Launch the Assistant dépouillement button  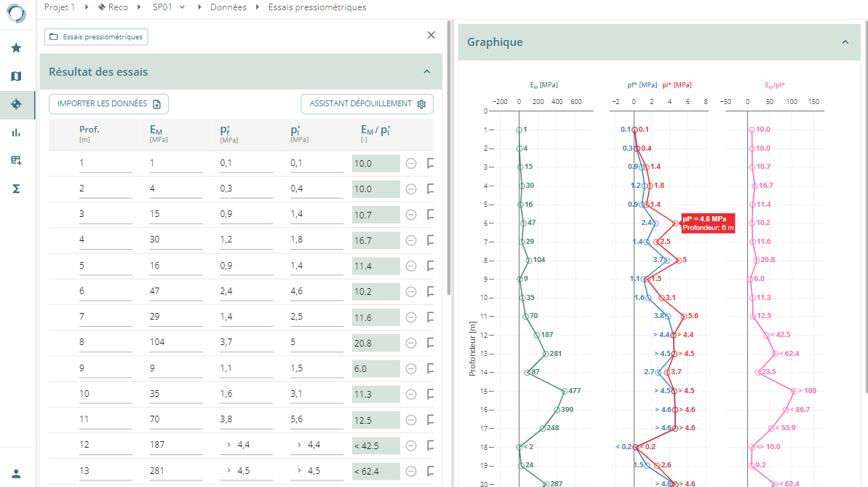click(x=367, y=104)
